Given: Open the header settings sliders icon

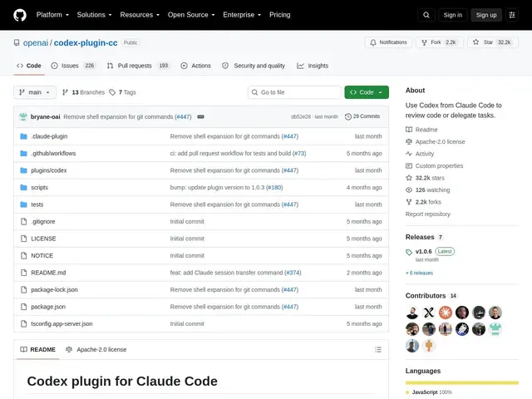Looking at the screenshot, I should 512,15.
